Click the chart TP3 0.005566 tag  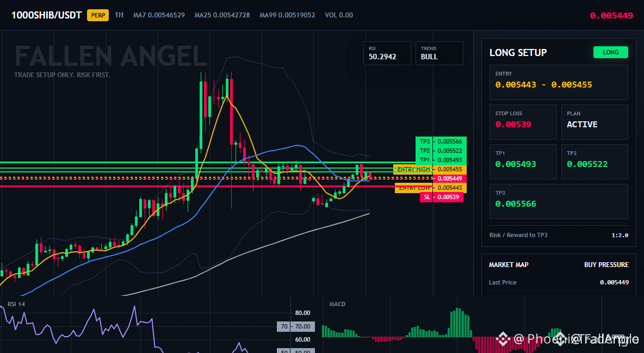[441, 141]
